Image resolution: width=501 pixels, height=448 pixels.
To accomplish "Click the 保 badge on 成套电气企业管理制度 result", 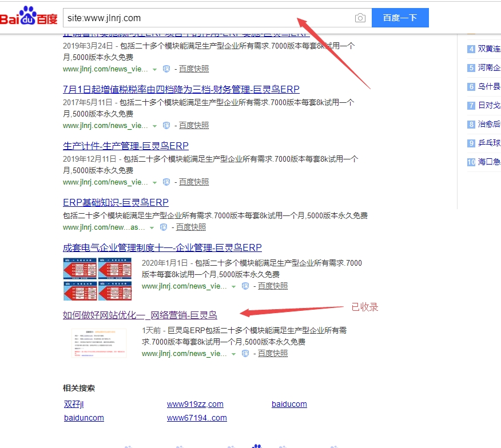I will coord(245,286).
